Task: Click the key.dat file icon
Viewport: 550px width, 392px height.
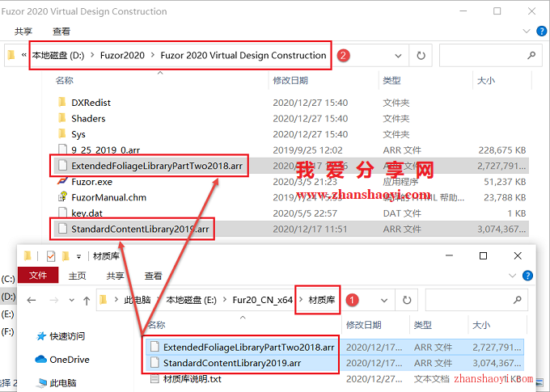Action: click(62, 213)
